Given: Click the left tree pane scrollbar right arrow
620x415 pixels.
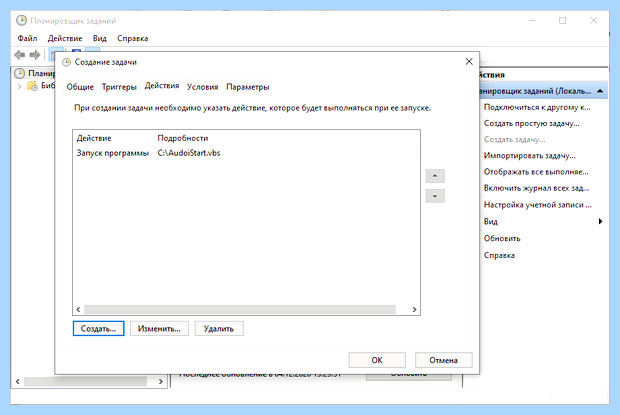Looking at the screenshot, I should [161, 381].
